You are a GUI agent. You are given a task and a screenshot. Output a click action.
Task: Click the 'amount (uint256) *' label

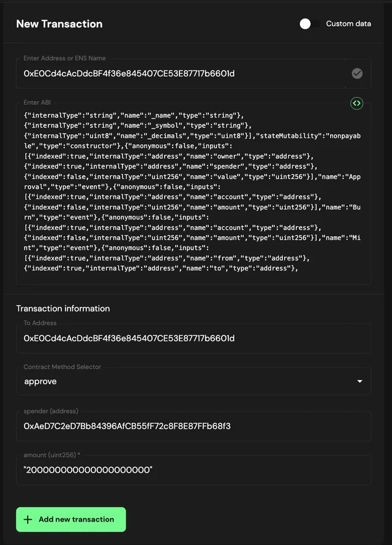tap(52, 455)
